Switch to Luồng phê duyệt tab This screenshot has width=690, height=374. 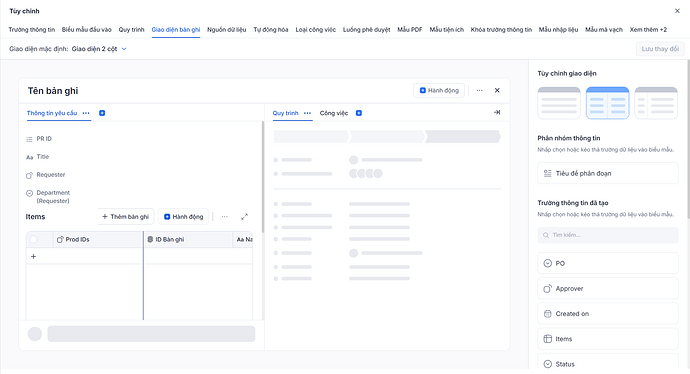click(367, 29)
